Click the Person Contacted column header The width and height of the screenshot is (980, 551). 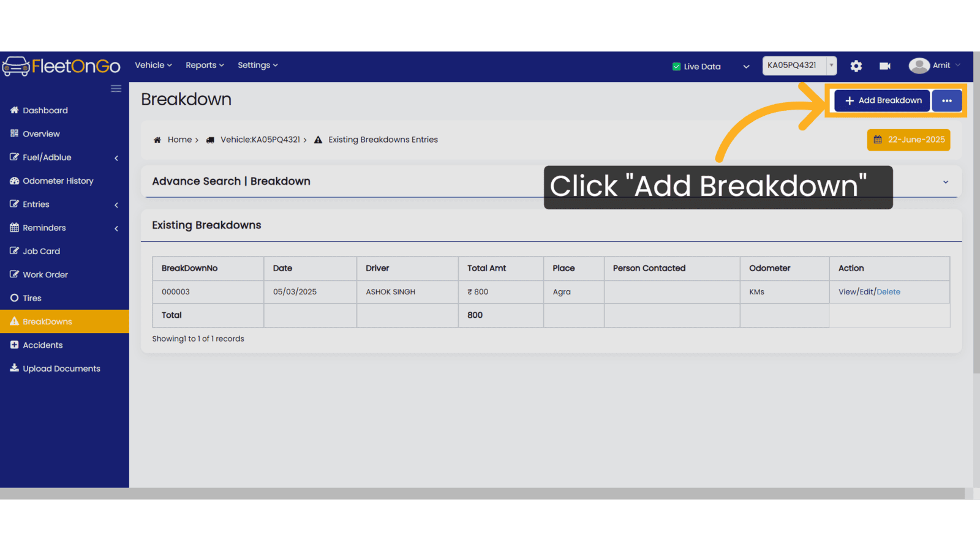point(672,268)
